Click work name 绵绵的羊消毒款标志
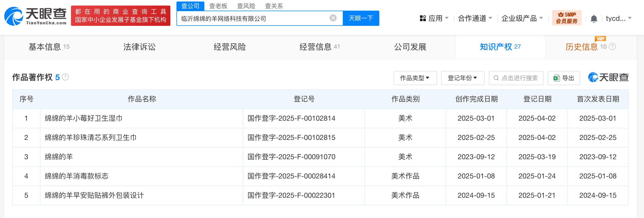This screenshot has width=644, height=218. click(x=77, y=176)
